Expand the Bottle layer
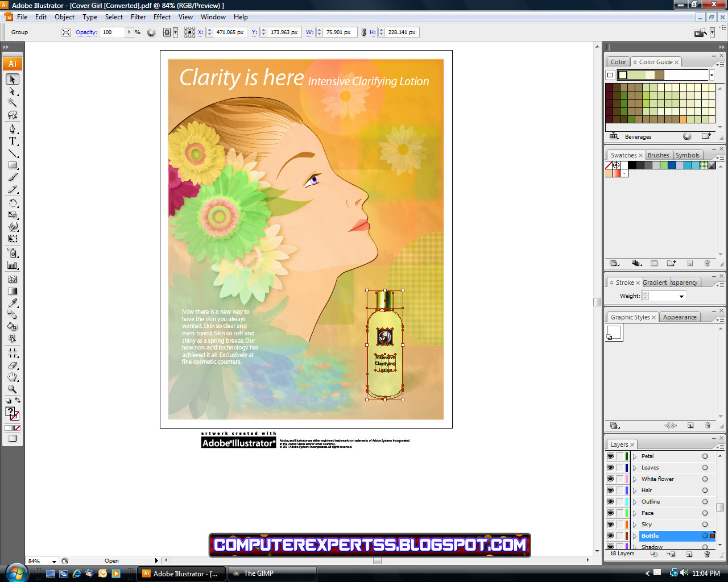This screenshot has width=728, height=582. (635, 536)
